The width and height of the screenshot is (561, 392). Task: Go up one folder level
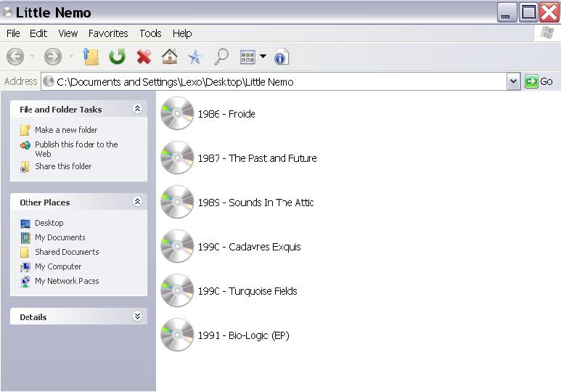pyautogui.click(x=91, y=57)
